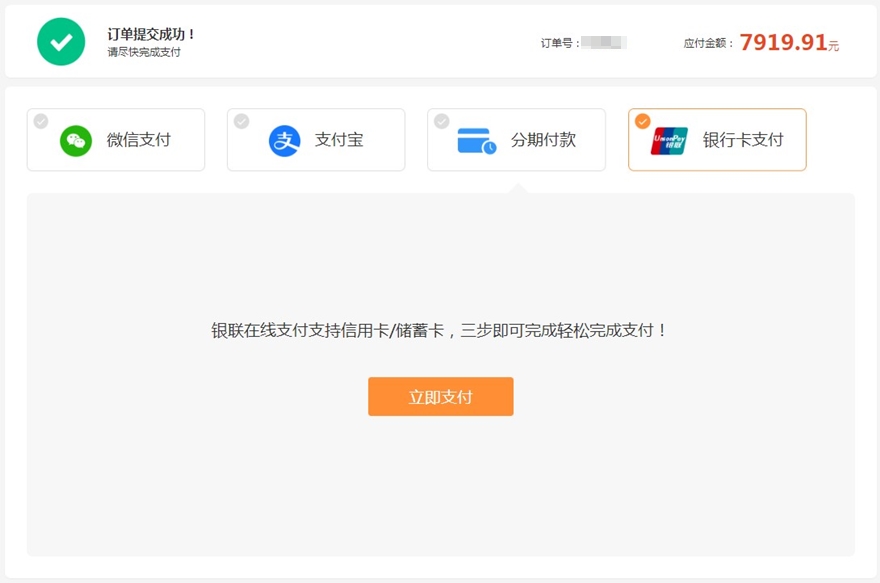Screen dimensions: 880x583
Task: Click the 订单提交成功 heading
Action: click(x=152, y=34)
